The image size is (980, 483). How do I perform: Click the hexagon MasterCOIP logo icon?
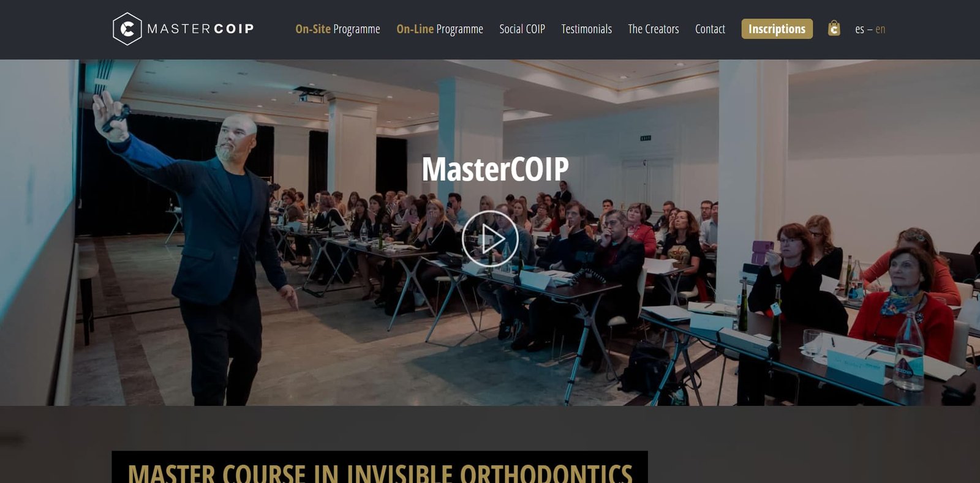[x=127, y=29]
